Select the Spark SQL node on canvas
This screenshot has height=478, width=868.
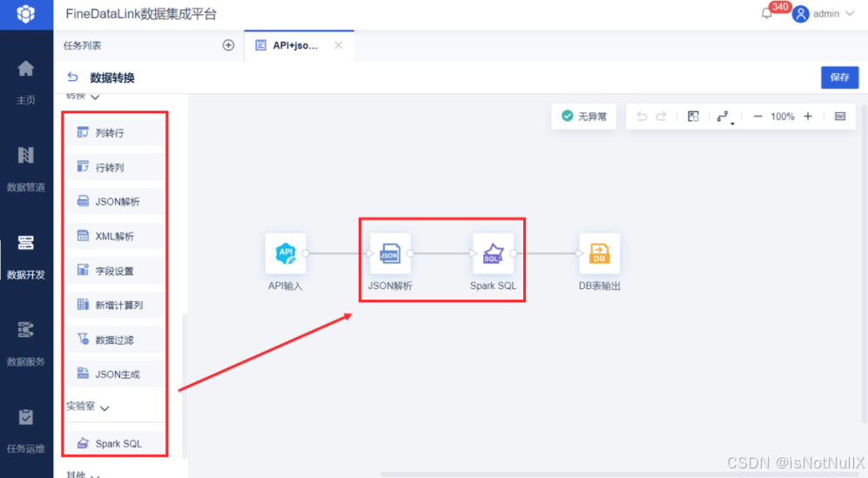coord(493,253)
